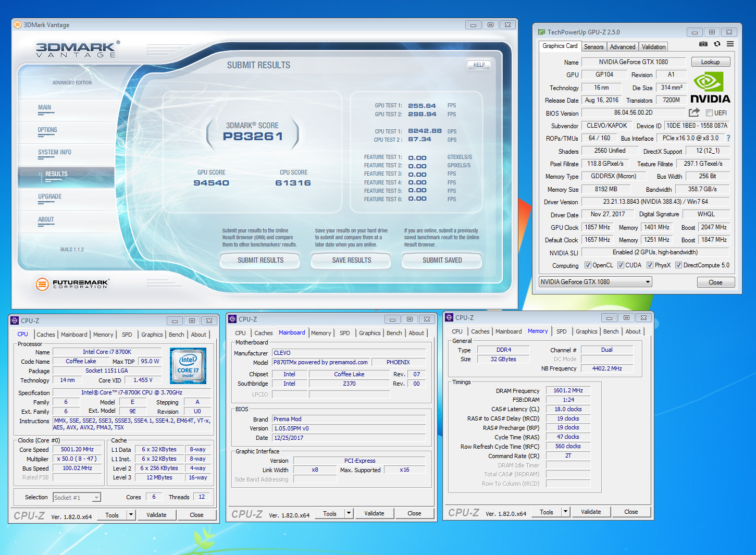
Task: Open the SYSTEM INFO menu in 3DMark
Action: (55, 152)
